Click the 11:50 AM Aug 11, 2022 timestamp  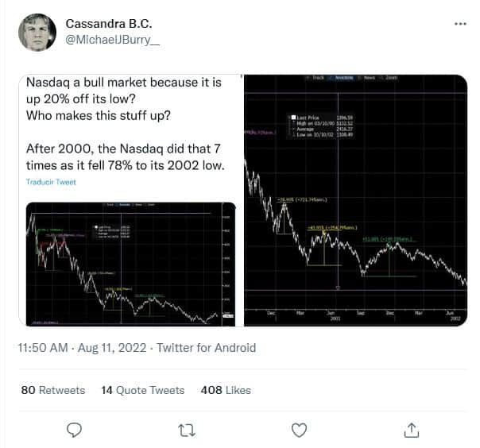[82, 348]
